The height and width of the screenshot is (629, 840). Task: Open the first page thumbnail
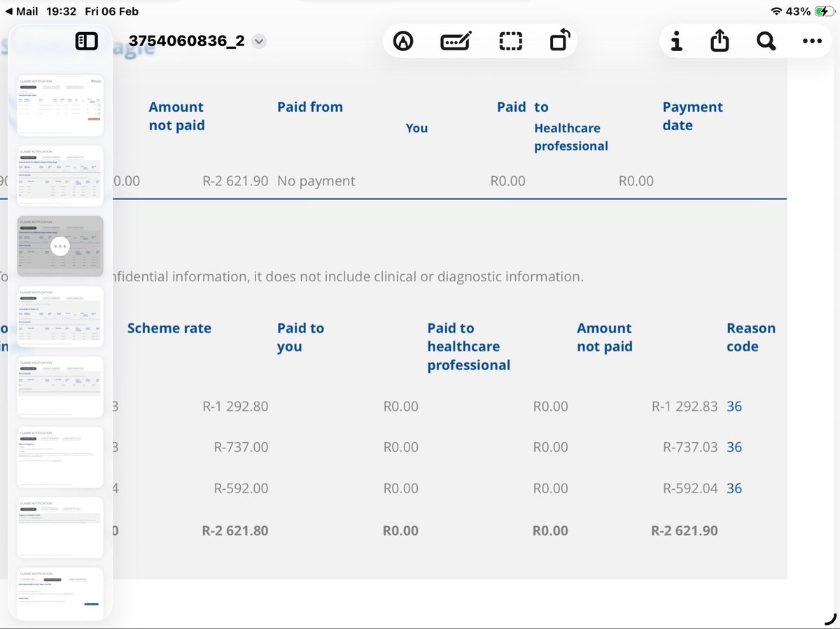click(x=60, y=105)
